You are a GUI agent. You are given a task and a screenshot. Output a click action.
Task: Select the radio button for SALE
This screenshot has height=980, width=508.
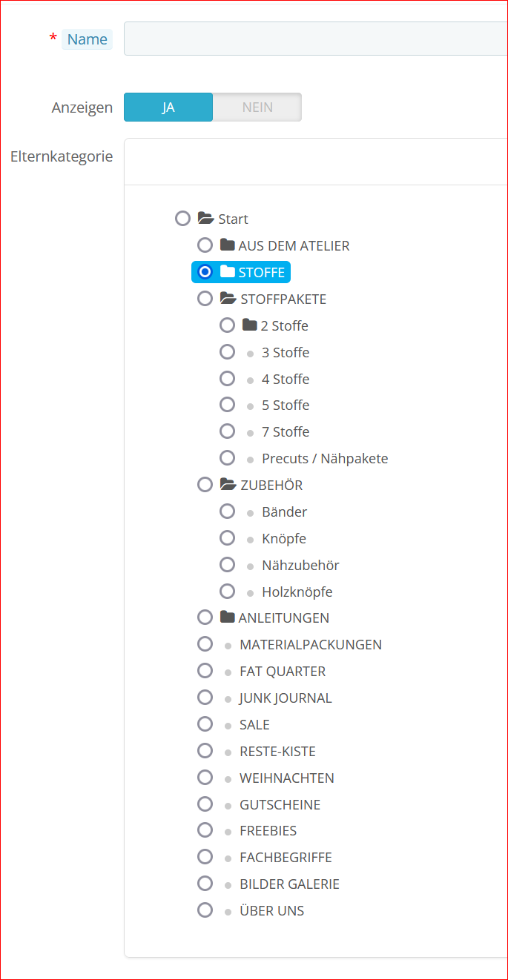(x=205, y=724)
